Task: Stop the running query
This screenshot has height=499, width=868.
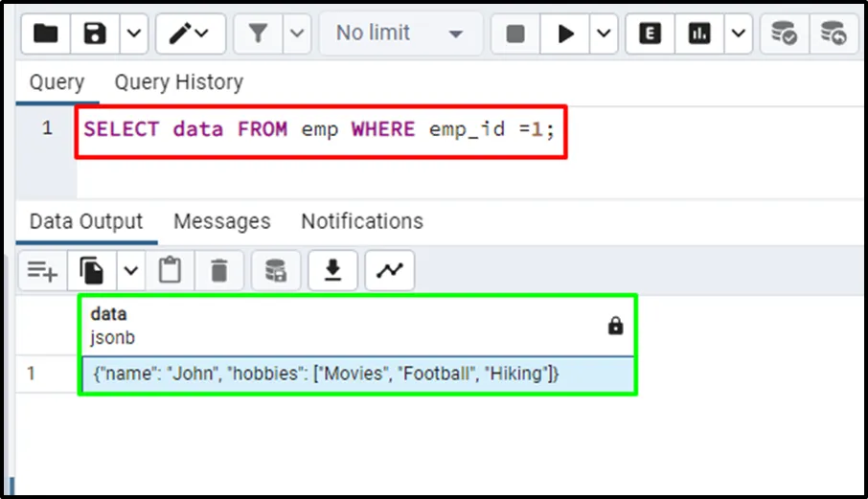Action: [515, 34]
